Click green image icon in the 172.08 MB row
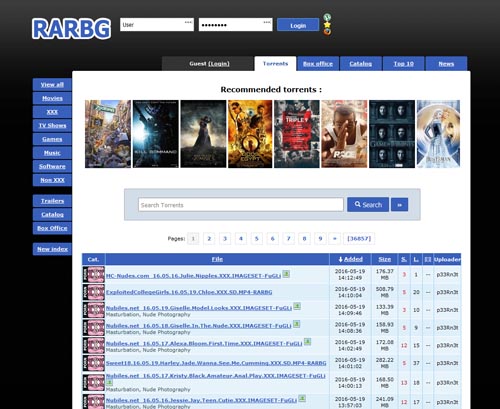 pyautogui.click(x=307, y=342)
